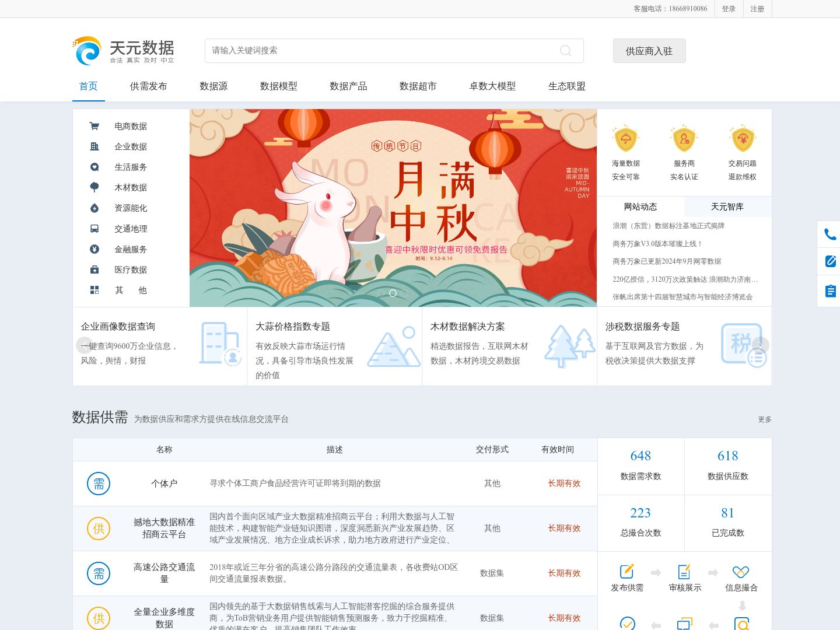Viewport: 840px width, 630px height.
Task: Click the 信息撮合 heart icon
Action: [x=741, y=572]
